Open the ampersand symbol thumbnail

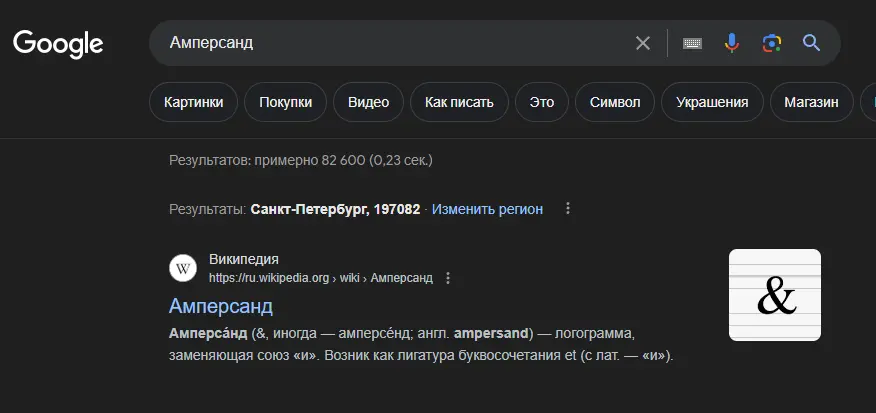(x=775, y=295)
